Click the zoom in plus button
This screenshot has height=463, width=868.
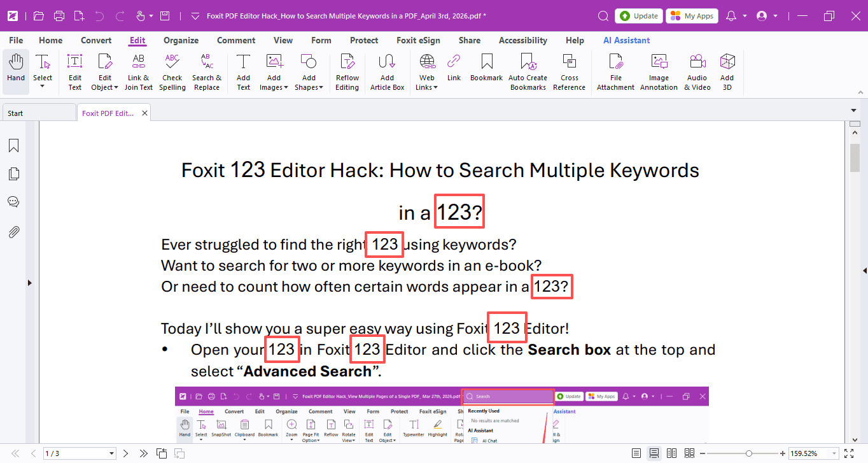tap(783, 453)
